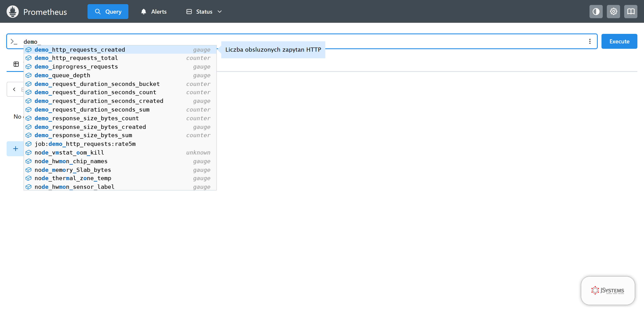Select node_thermal_zone_temp suggestion
Image resolution: width=644 pixels, height=314 pixels.
point(120,178)
